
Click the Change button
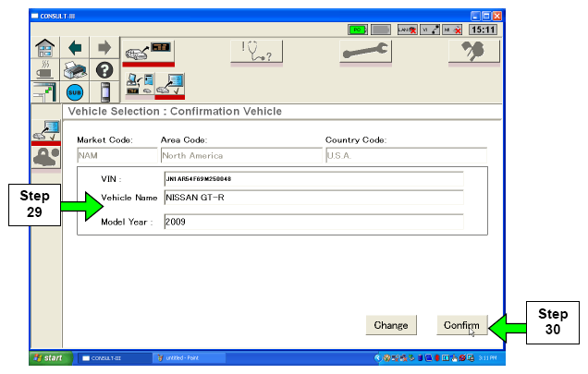tap(391, 325)
